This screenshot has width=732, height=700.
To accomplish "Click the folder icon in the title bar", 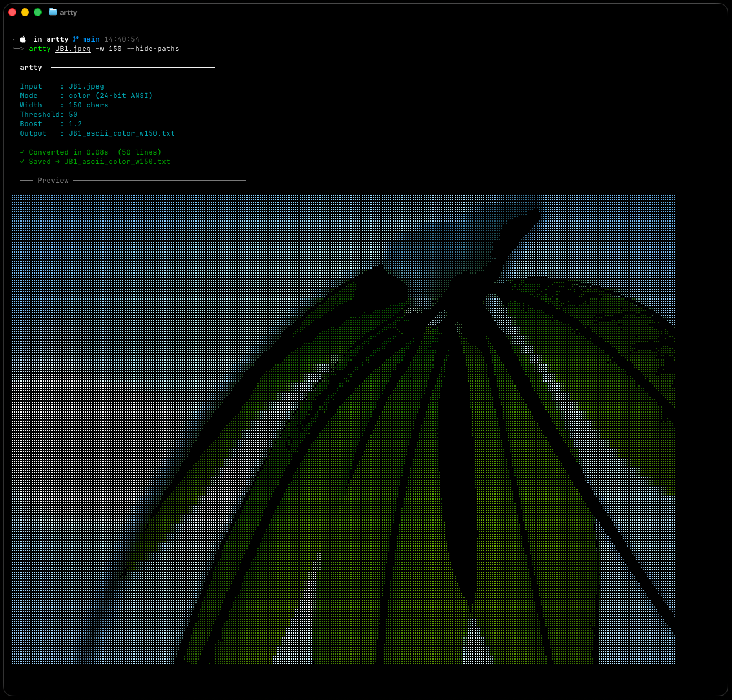I will pyautogui.click(x=53, y=12).
